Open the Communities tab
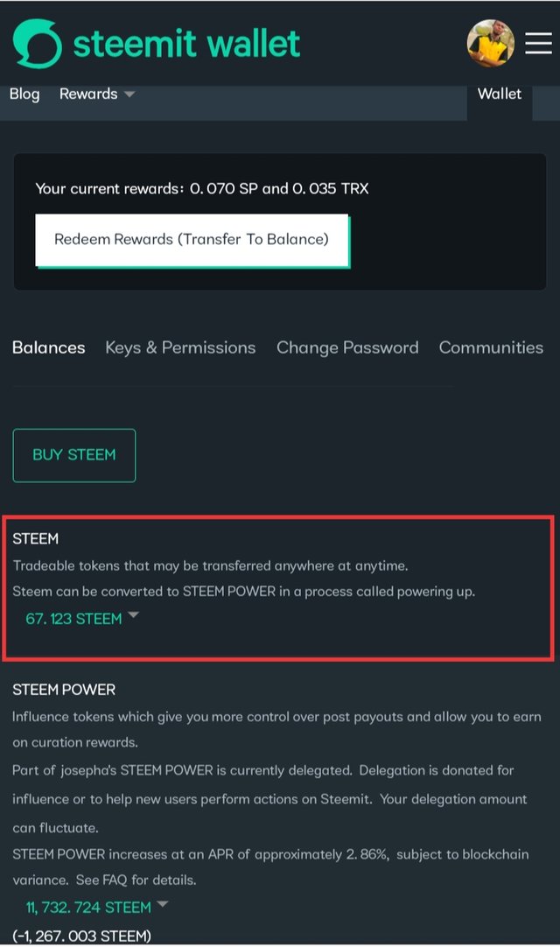 click(491, 347)
